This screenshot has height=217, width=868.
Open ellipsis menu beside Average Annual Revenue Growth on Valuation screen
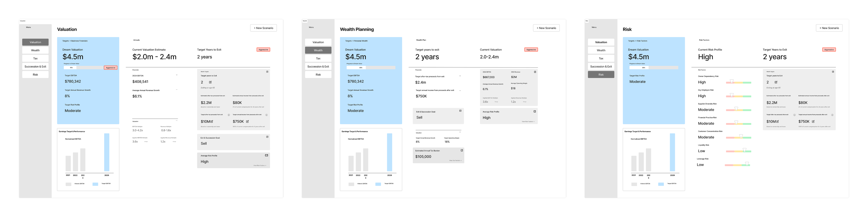click(177, 90)
